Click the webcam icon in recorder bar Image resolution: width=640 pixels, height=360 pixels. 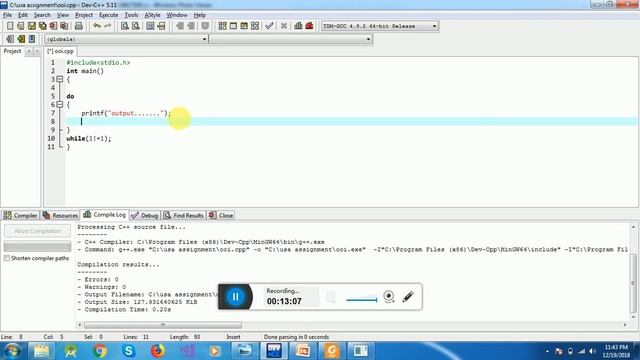389,296
